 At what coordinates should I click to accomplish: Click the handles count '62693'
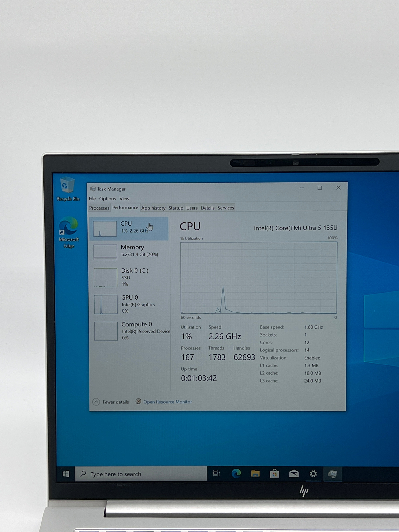tap(244, 357)
